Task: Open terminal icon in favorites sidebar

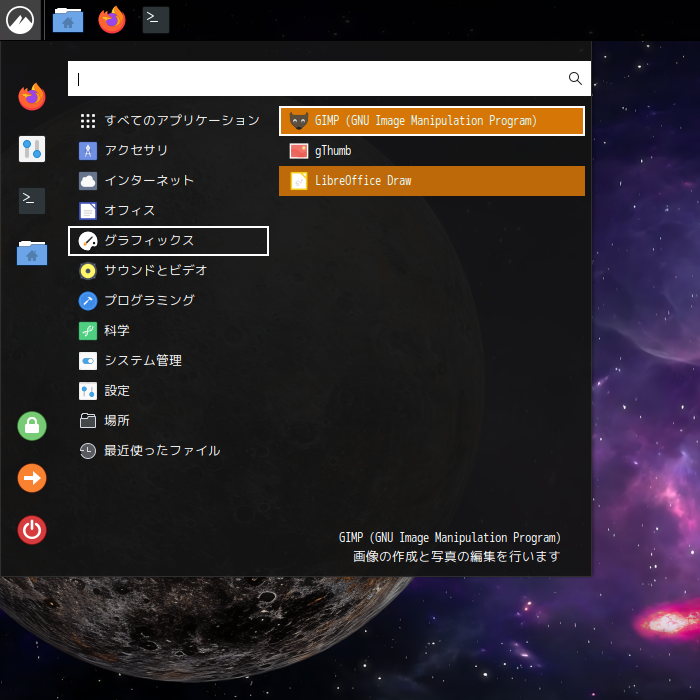Action: [32, 201]
